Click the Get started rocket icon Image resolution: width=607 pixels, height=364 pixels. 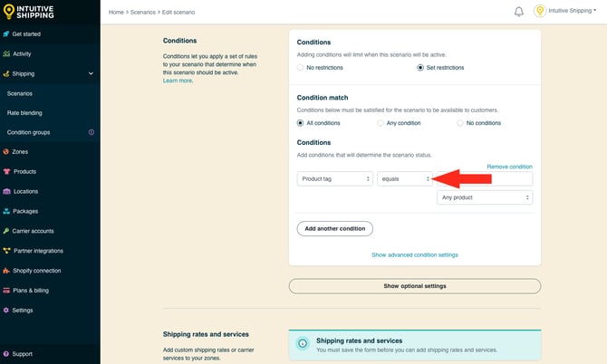7,34
